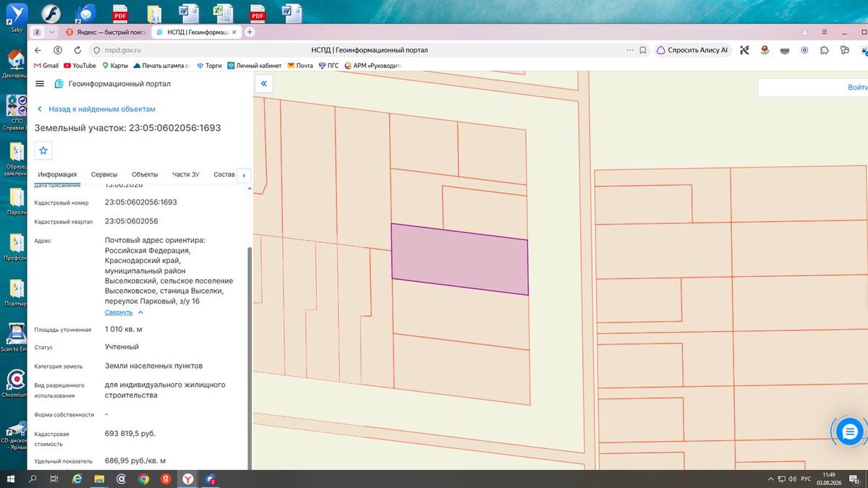Go back to found objects link
The width and height of the screenshot is (868, 488).
pos(96,109)
